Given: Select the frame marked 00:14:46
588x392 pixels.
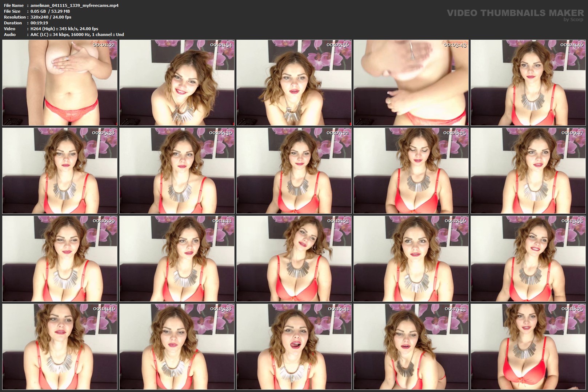Looking at the screenshot, I should click(60, 347).
